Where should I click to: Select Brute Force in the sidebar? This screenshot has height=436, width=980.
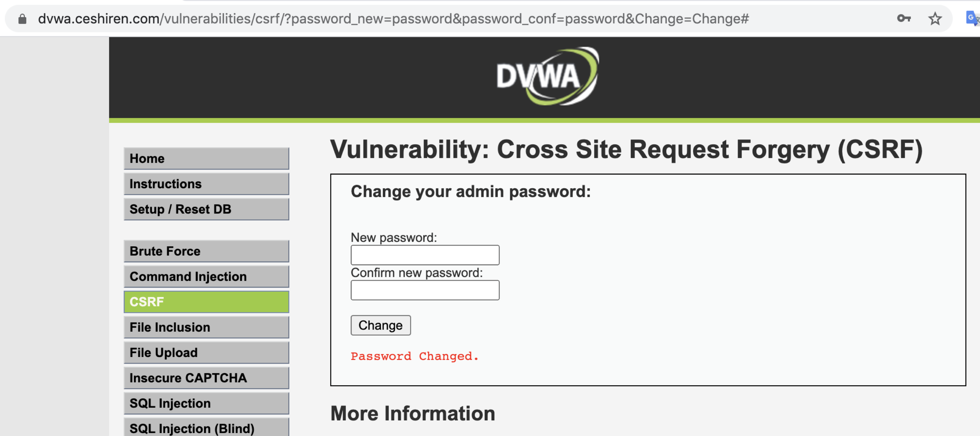click(x=206, y=251)
